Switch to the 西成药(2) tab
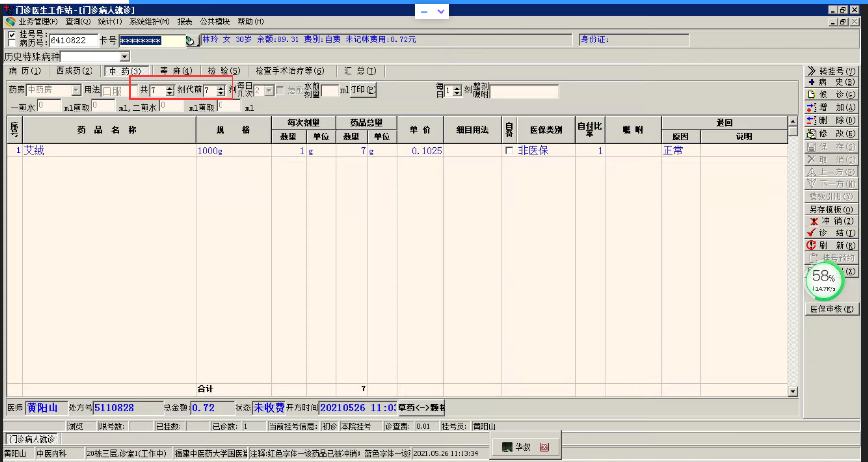This screenshot has width=868, height=462. point(74,71)
